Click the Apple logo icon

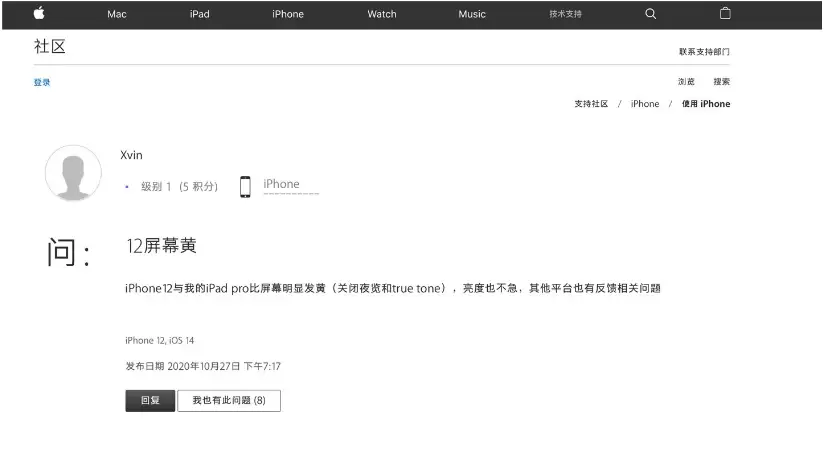[x=39, y=14]
